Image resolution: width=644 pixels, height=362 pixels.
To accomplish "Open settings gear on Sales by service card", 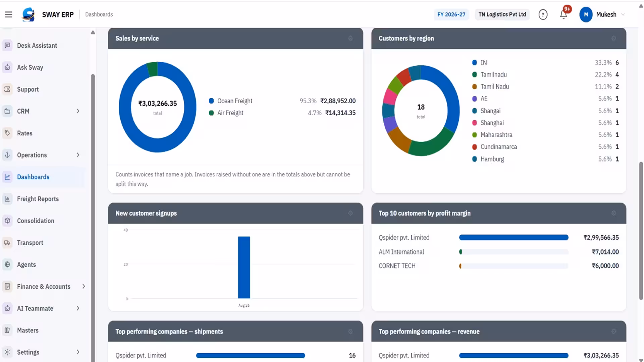I will (351, 38).
